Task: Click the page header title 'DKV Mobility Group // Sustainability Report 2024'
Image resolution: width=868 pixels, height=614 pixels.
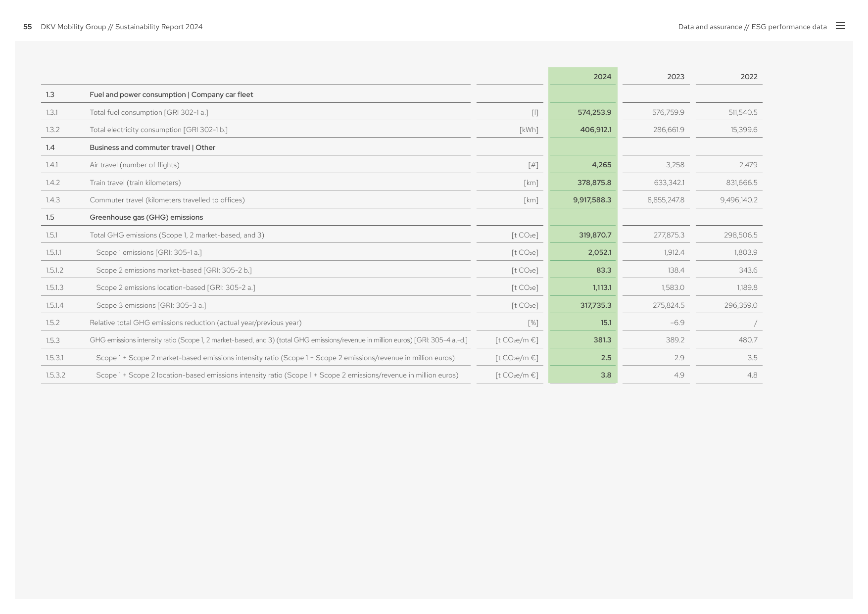Action: (122, 27)
